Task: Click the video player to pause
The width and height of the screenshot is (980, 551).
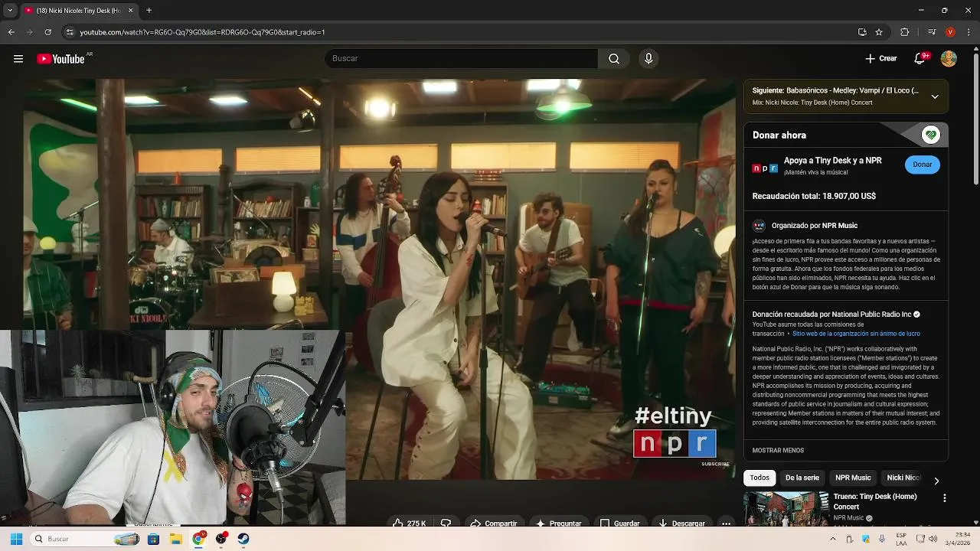Action: pos(379,279)
